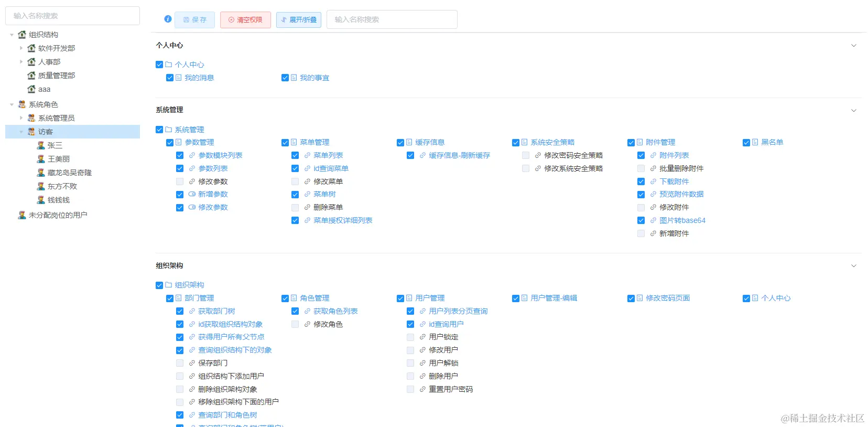Check the 修改角色 checkbox
Viewport: 868px width, 427px height.
coord(295,324)
